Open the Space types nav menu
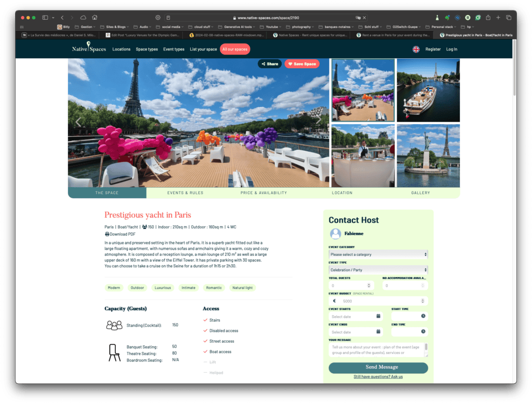 point(147,49)
